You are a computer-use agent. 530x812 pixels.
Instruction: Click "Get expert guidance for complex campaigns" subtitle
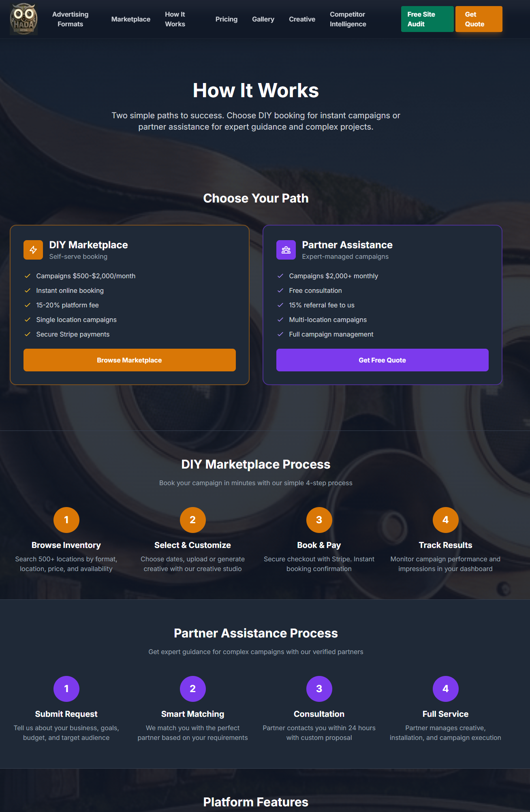point(256,652)
